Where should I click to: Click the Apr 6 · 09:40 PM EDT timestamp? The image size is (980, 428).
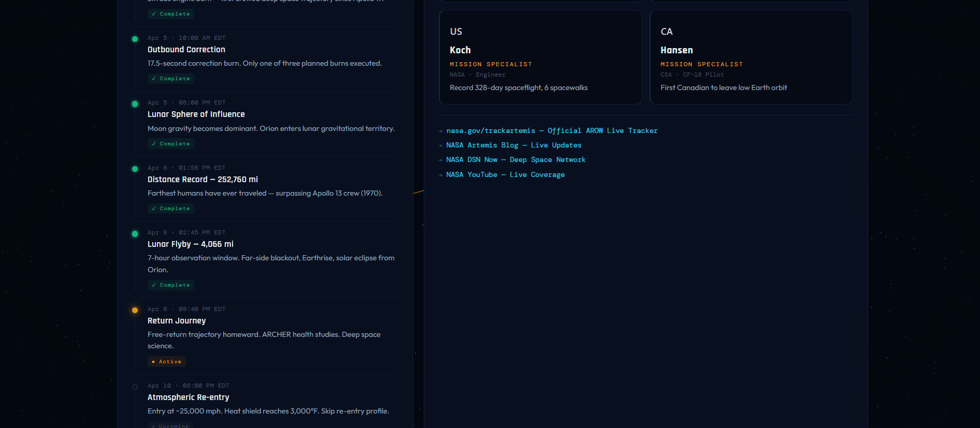pyautogui.click(x=186, y=309)
